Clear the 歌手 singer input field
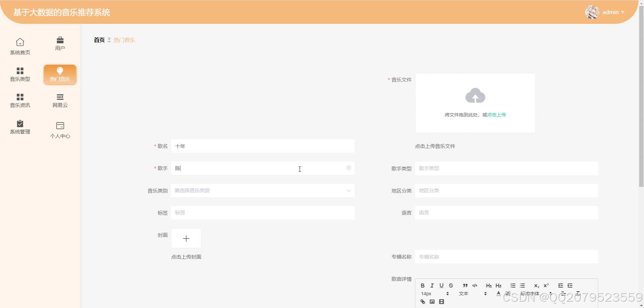The image size is (644, 308). coord(348,168)
